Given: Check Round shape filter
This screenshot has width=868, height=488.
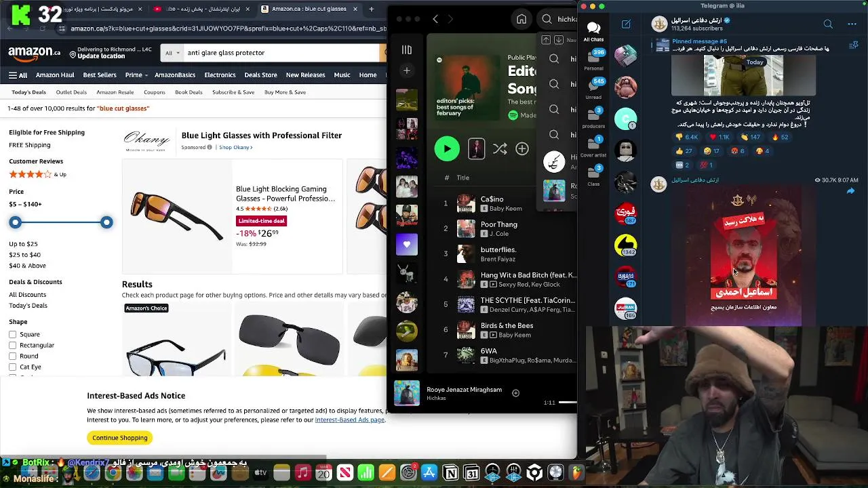Looking at the screenshot, I should [13, 356].
